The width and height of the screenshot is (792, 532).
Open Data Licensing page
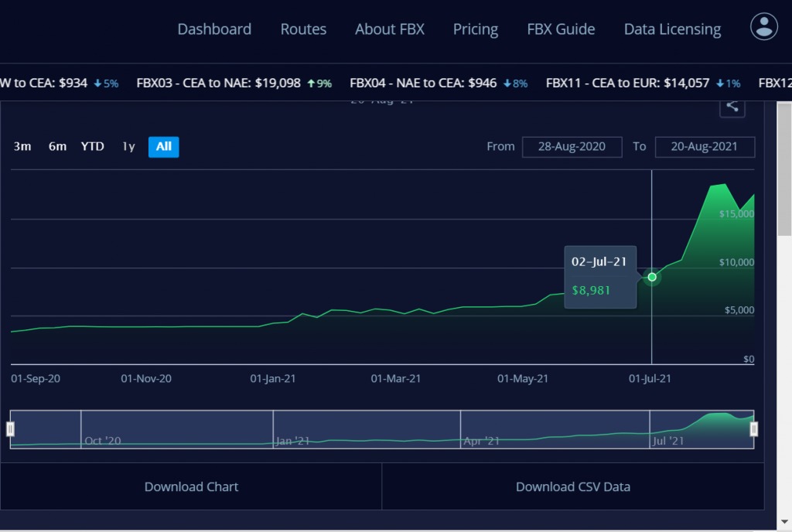coord(672,29)
